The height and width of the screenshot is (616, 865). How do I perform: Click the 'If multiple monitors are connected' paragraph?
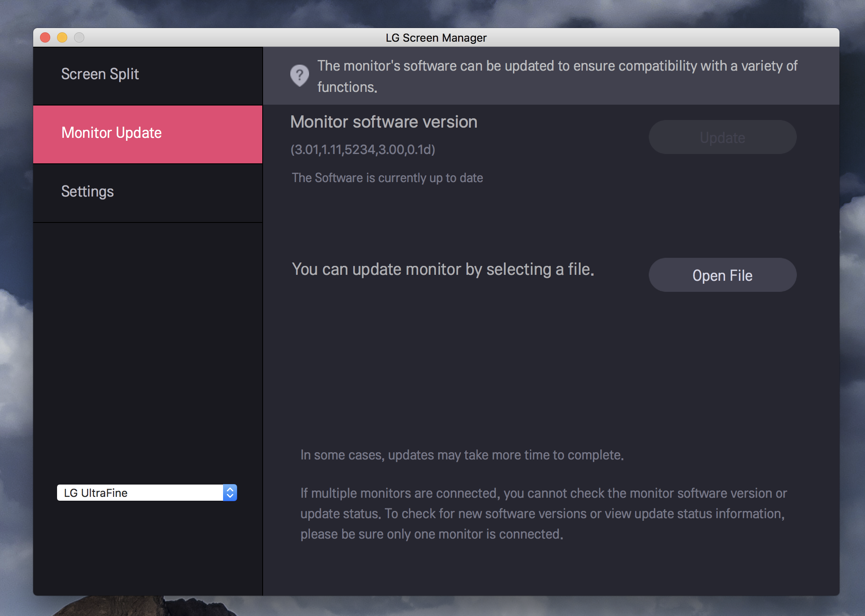pyautogui.click(x=544, y=513)
